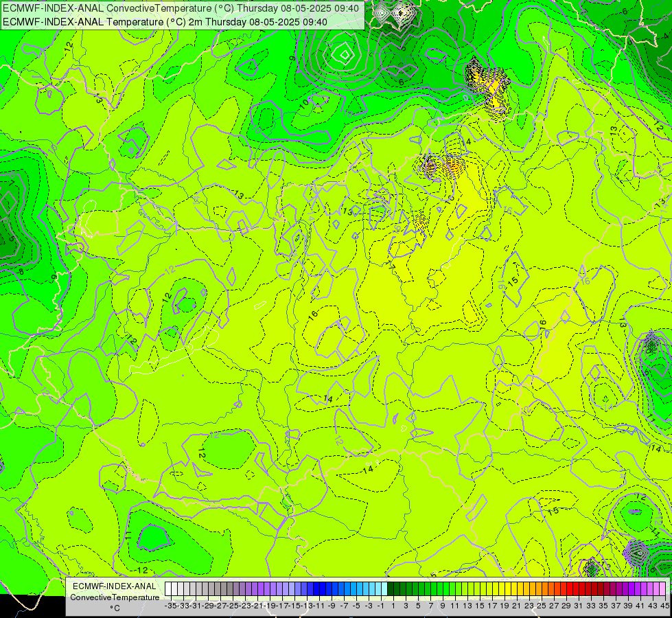Click the legend tick label '7'

tap(430, 606)
